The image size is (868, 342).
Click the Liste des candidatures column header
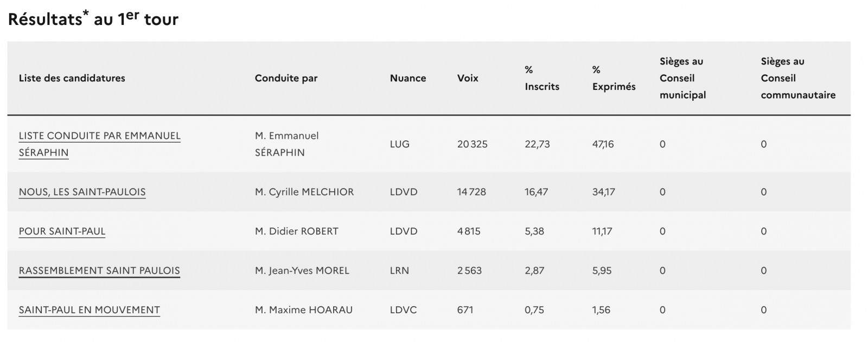click(72, 78)
